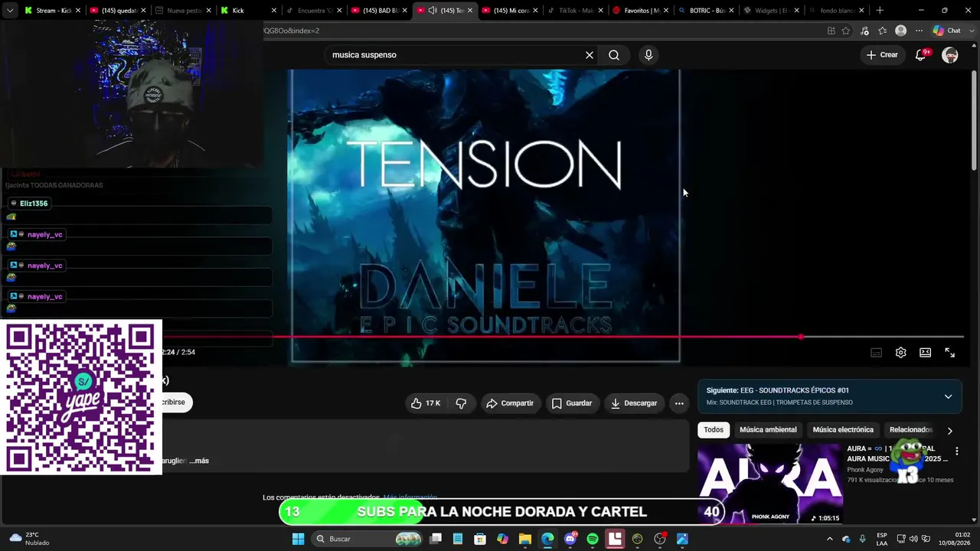Open the ESP LAA language switcher
Viewport: 980px width, 551px height.
coord(882,539)
